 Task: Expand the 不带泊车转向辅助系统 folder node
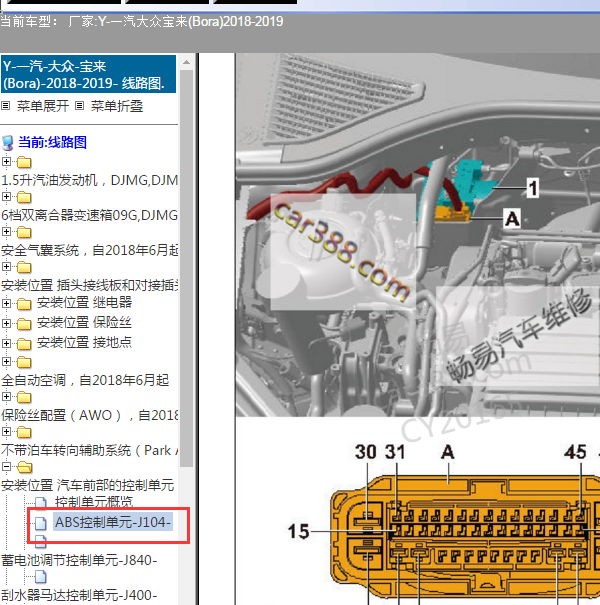pos(6,431)
